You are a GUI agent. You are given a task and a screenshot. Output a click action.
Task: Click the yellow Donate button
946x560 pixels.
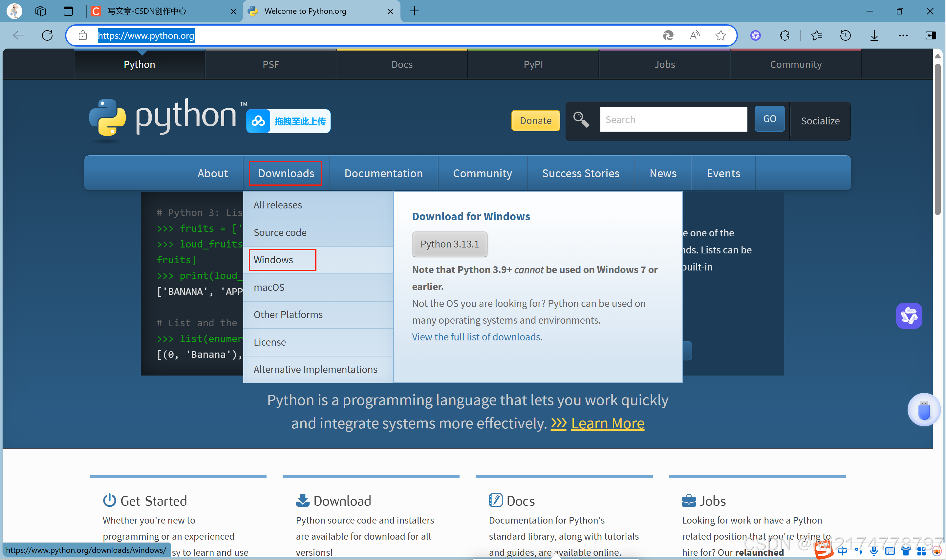pyautogui.click(x=535, y=120)
